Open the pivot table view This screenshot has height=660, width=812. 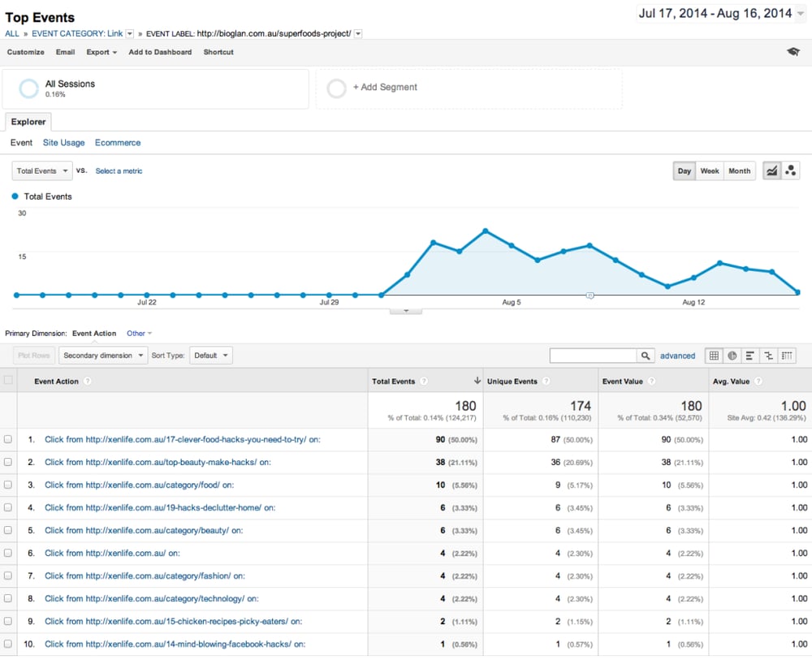(787, 355)
